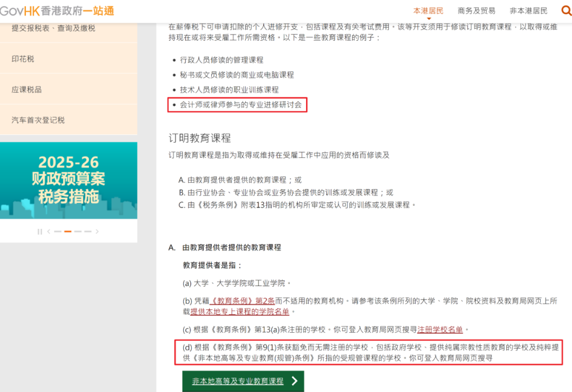Select the first carousel slide indicator
Image resolution: width=572 pixels, height=392 pixels.
click(58, 231)
